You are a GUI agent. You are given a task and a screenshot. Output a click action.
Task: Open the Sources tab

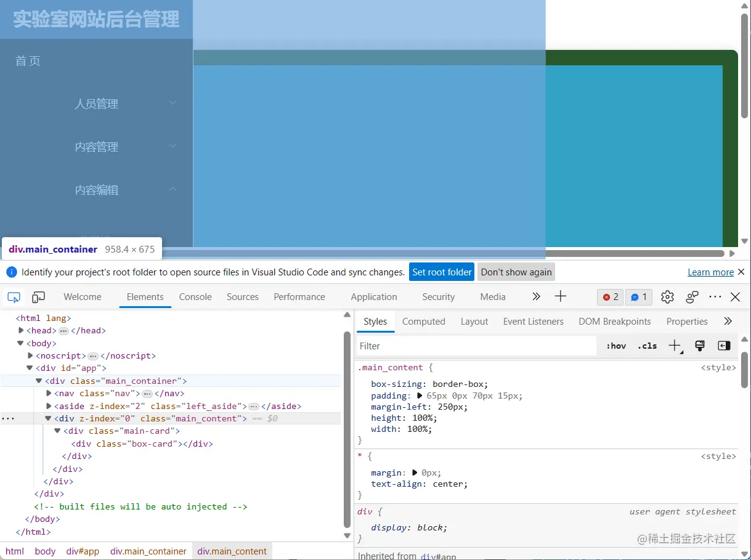243,297
